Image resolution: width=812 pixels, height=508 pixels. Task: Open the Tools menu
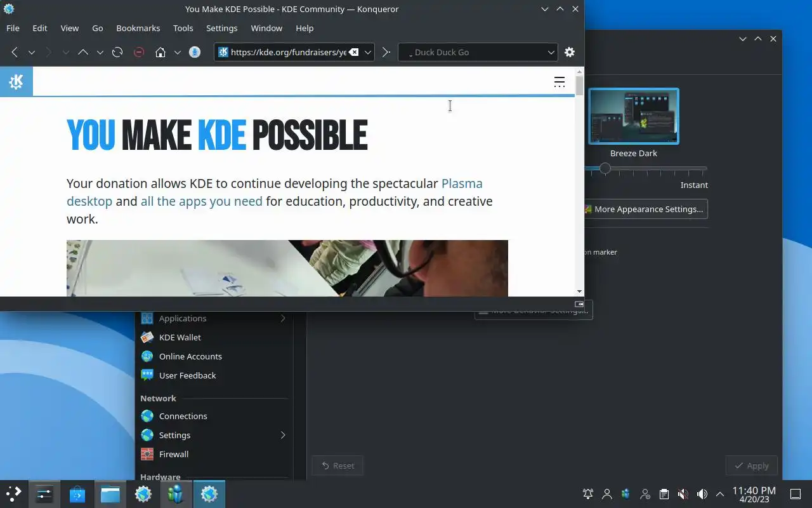[x=183, y=28]
